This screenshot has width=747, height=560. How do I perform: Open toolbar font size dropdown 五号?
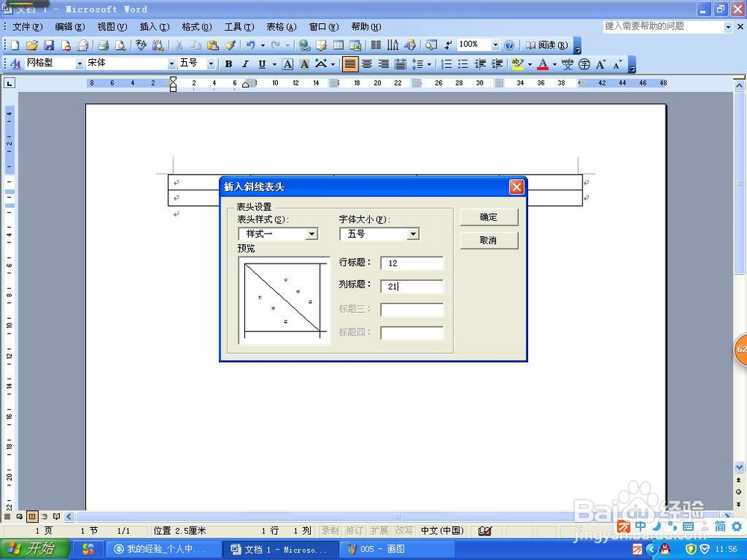click(x=211, y=63)
